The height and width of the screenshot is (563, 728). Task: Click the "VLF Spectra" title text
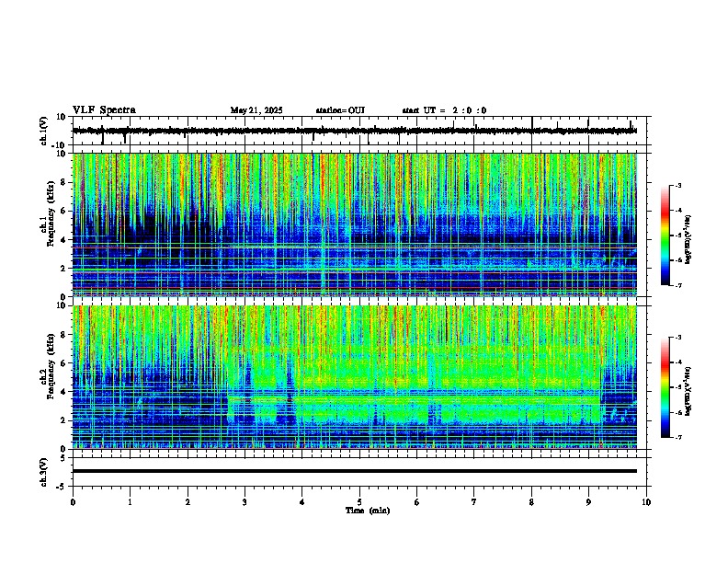[104, 110]
